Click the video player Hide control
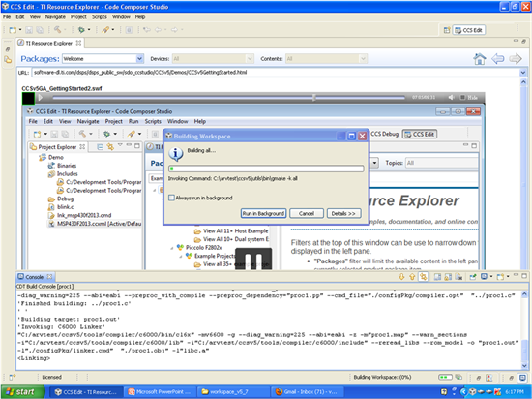 [x=469, y=98]
